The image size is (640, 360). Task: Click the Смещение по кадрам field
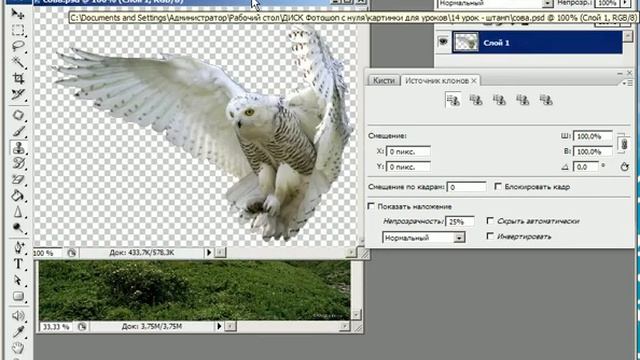467,187
